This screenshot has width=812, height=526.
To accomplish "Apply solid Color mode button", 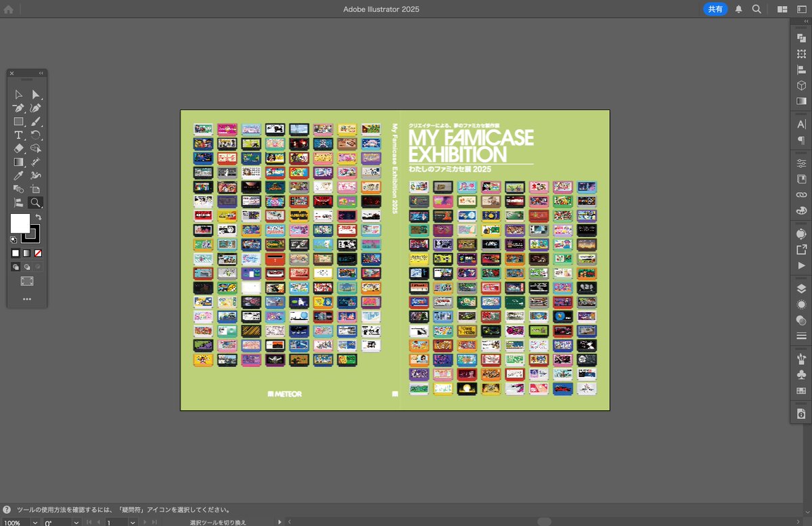I will tap(15, 253).
